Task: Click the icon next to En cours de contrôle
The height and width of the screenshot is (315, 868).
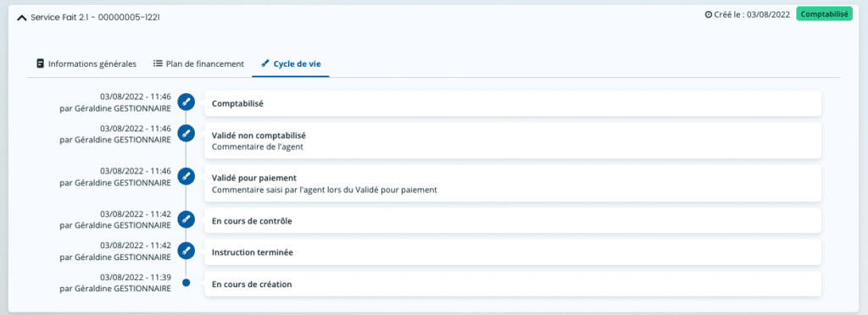Action: [x=186, y=219]
